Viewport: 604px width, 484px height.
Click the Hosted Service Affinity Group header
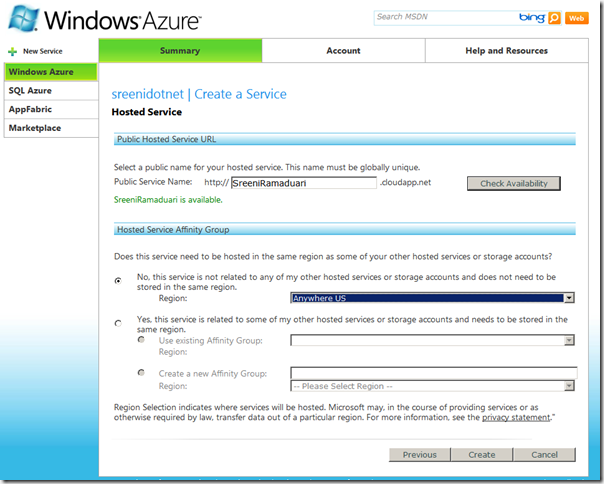click(345, 229)
